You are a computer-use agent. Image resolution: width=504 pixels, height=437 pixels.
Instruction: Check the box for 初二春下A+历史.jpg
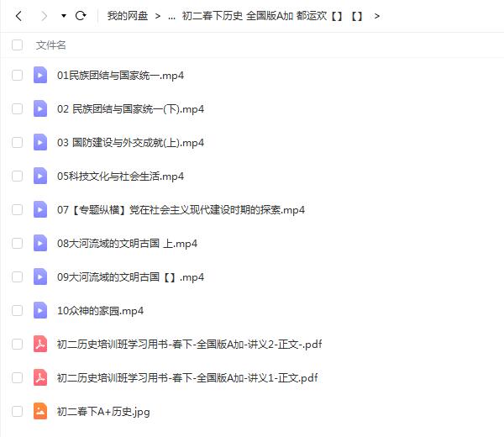pos(17,411)
